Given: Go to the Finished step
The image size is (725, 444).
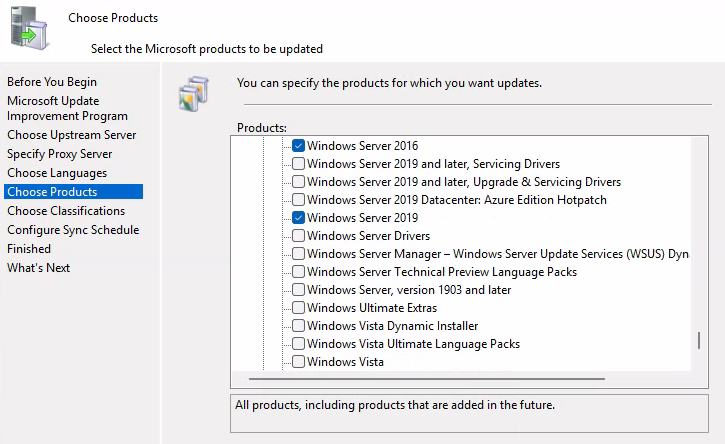Looking at the screenshot, I should coord(29,249).
